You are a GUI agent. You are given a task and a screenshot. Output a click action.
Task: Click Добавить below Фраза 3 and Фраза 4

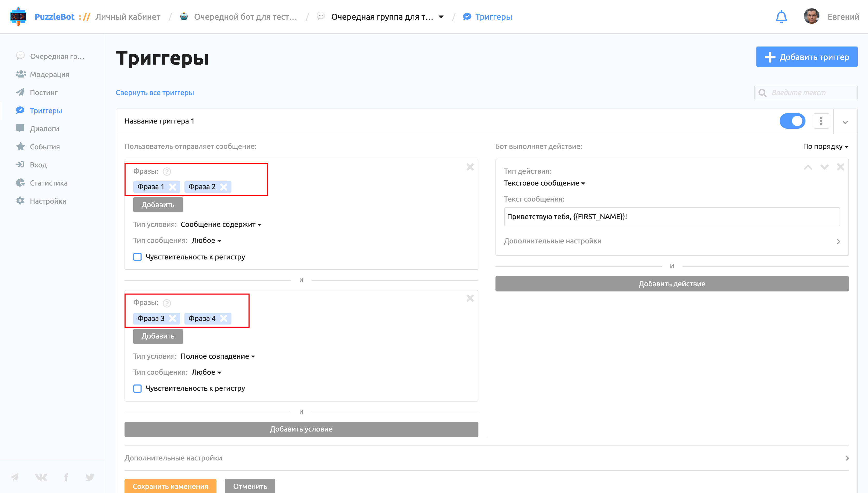[158, 336]
